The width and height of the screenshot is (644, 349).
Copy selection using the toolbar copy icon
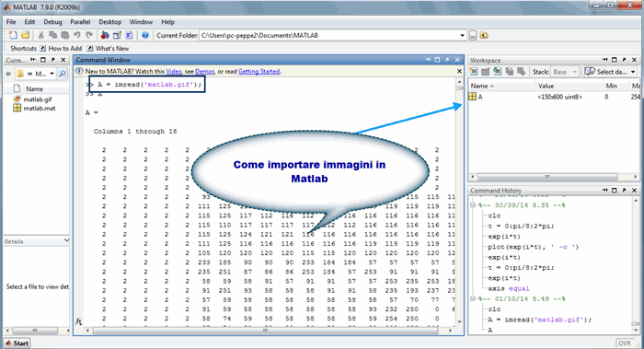click(53, 35)
